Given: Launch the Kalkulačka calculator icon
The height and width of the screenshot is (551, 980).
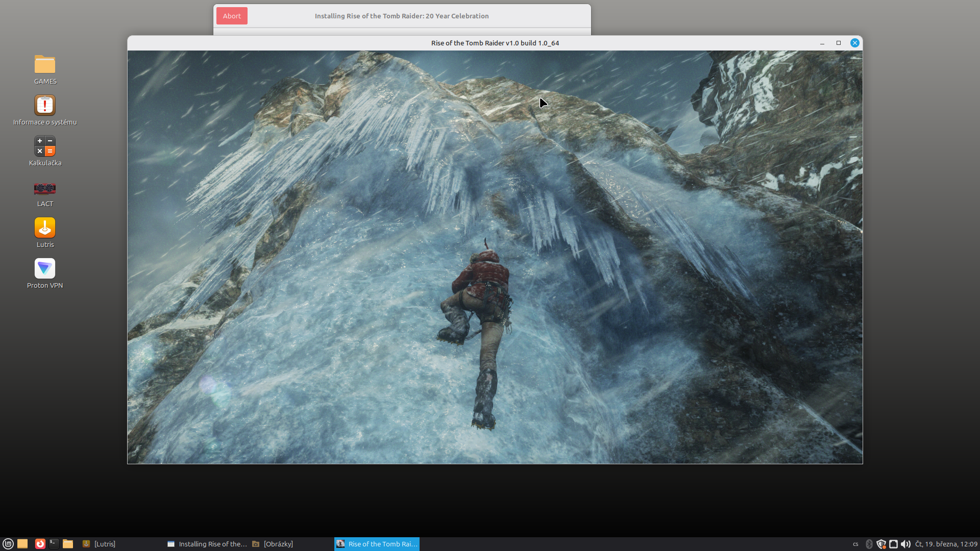Looking at the screenshot, I should [x=45, y=146].
